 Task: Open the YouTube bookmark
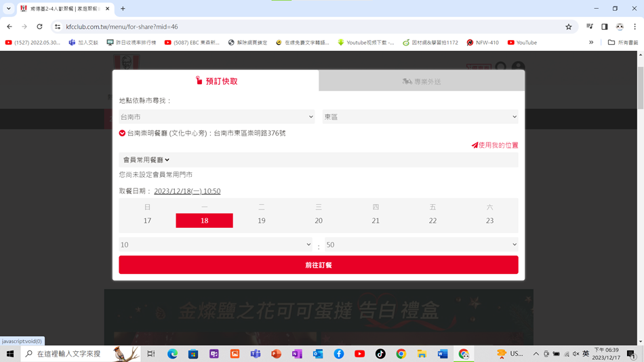(522, 42)
